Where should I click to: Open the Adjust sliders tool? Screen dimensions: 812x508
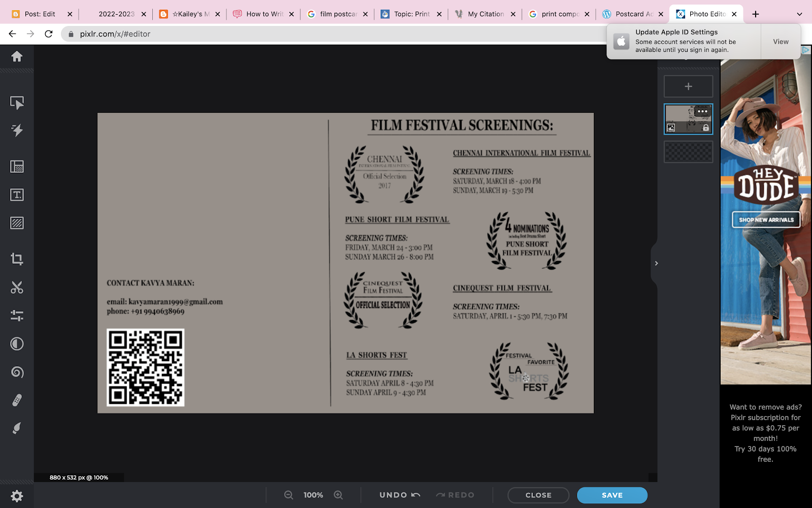(x=17, y=315)
